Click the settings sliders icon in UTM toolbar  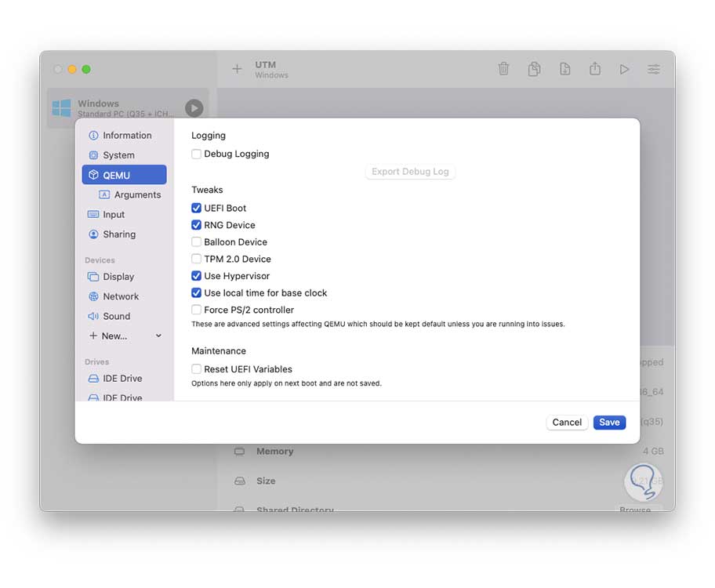point(653,69)
